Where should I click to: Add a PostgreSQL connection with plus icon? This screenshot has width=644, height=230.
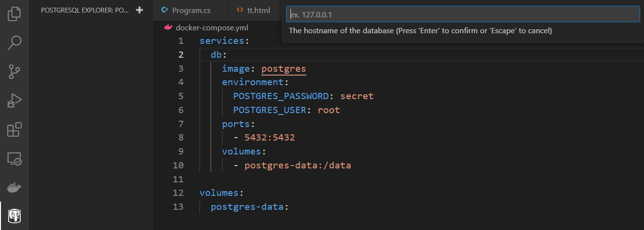(x=140, y=10)
